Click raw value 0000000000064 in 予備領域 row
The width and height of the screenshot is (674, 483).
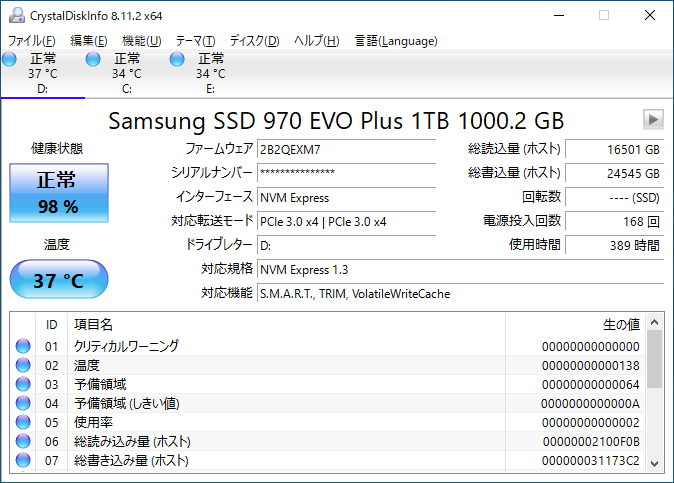pyautogui.click(x=591, y=385)
